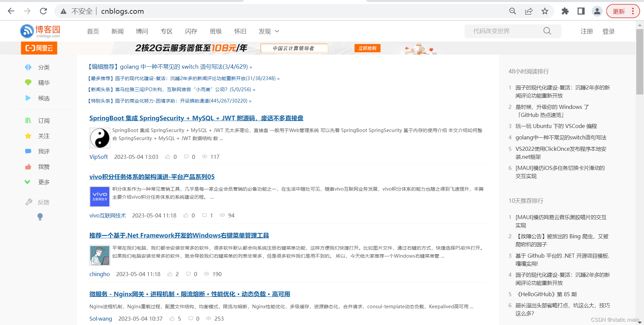Open the 专区 navigation tab
Screen dimensions: 644x325
(x=166, y=31)
